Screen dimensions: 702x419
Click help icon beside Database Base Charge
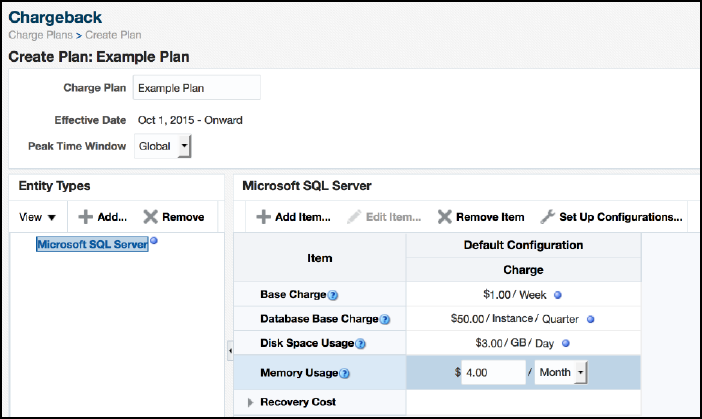385,320
